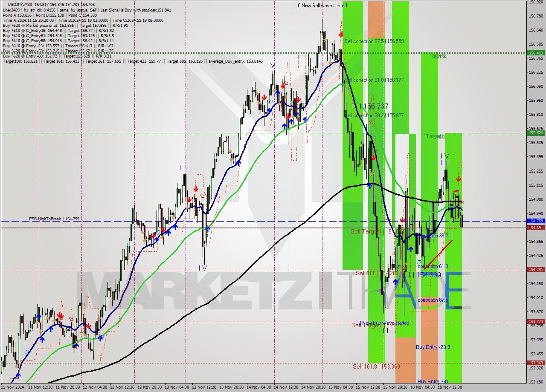Select the 'Buy Entry -23.6' label
This screenshot has width=546, height=392.
[x=433, y=347]
